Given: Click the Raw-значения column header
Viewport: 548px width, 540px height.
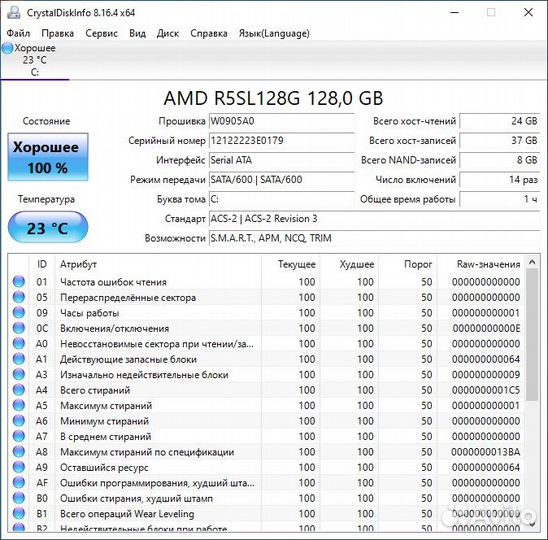Looking at the screenshot, I should point(481,264).
